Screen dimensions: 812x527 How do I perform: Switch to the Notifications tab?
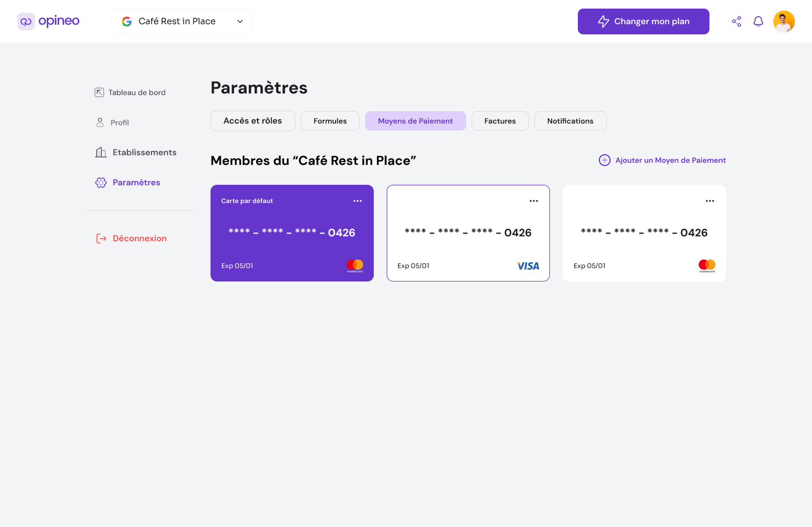pos(570,121)
